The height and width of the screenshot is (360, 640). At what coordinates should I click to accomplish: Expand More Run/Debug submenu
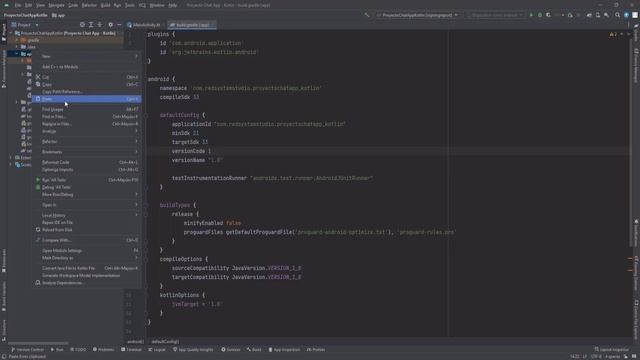pos(87,195)
